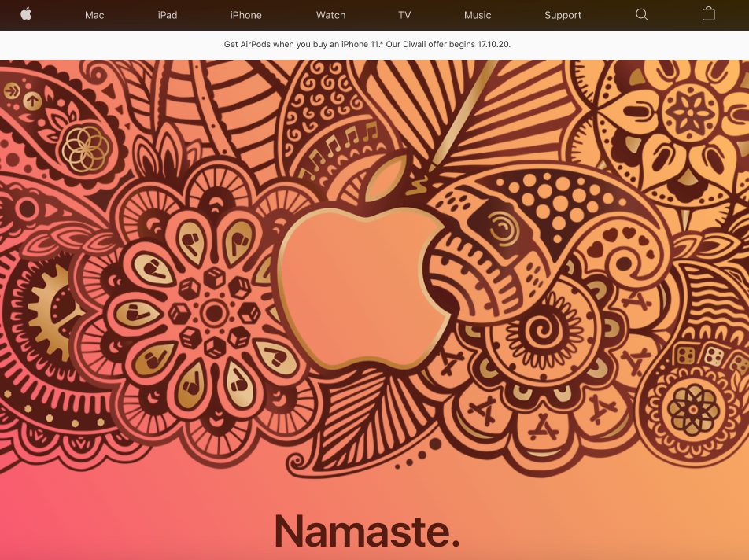Select iPhone in the navigation bar
This screenshot has height=560, width=749.
pos(245,15)
